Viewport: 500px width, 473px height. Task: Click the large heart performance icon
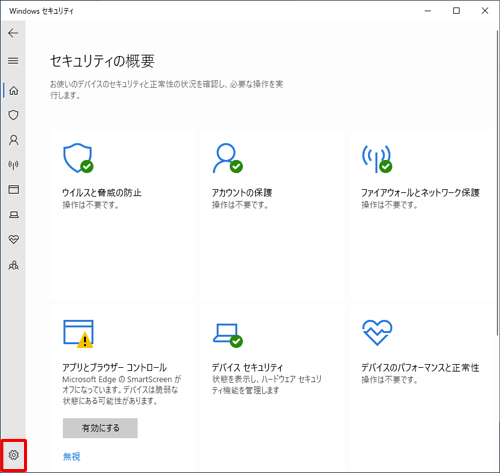point(377,333)
